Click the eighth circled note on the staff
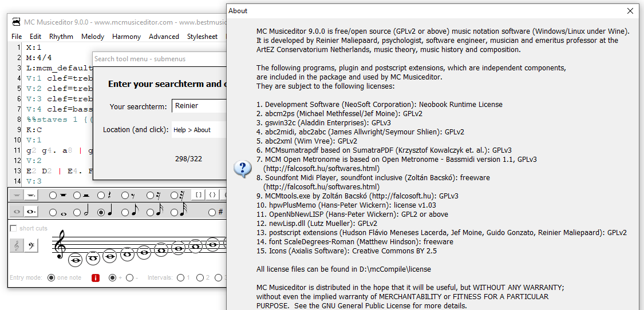The image size is (644, 310). point(196,245)
